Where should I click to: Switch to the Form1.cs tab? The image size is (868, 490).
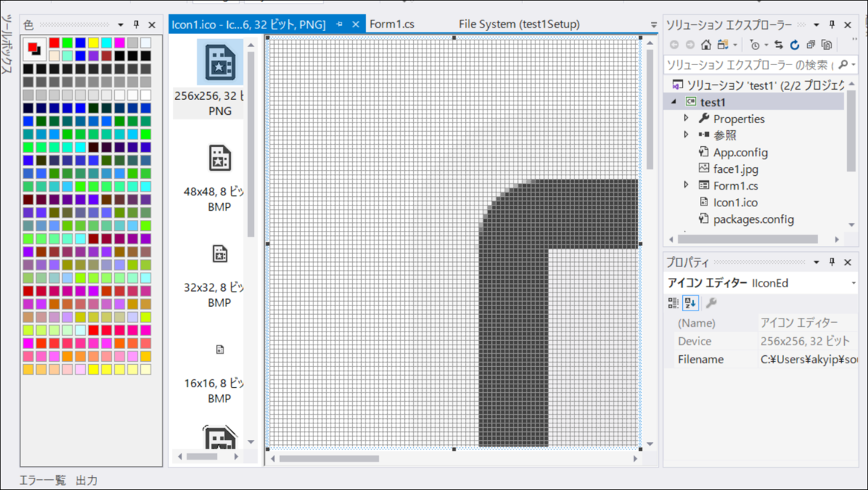click(392, 24)
